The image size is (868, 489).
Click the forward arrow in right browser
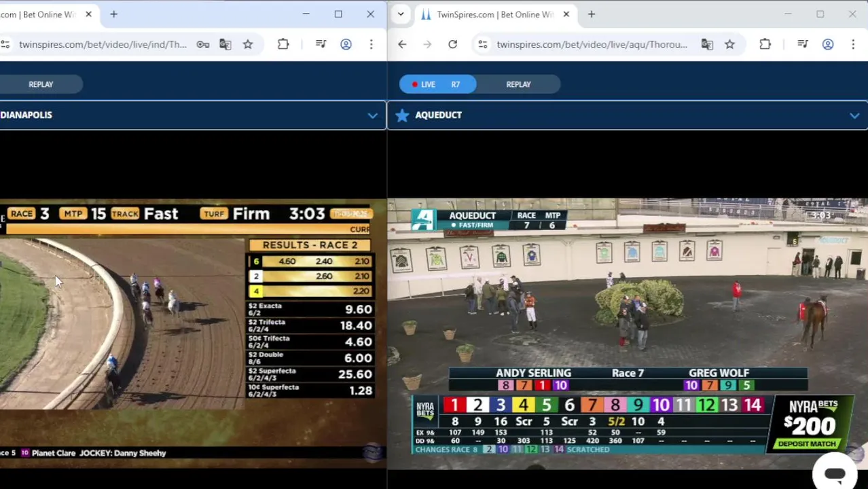427,45
